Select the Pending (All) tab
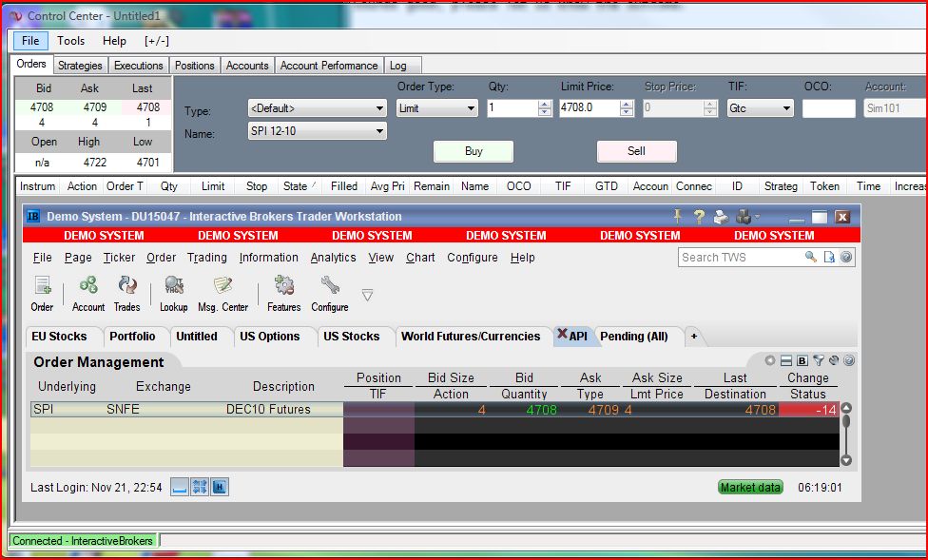The image size is (928, 560). pyautogui.click(x=634, y=337)
